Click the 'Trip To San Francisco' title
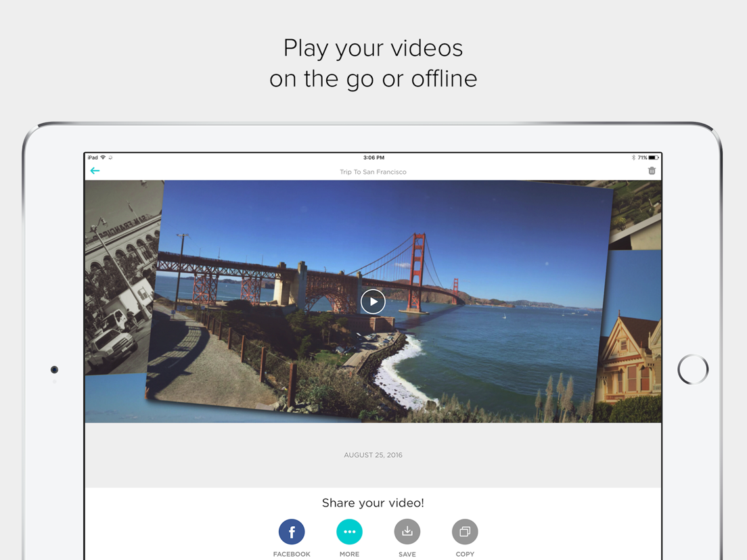Screen dimensions: 747x560 click(x=373, y=172)
